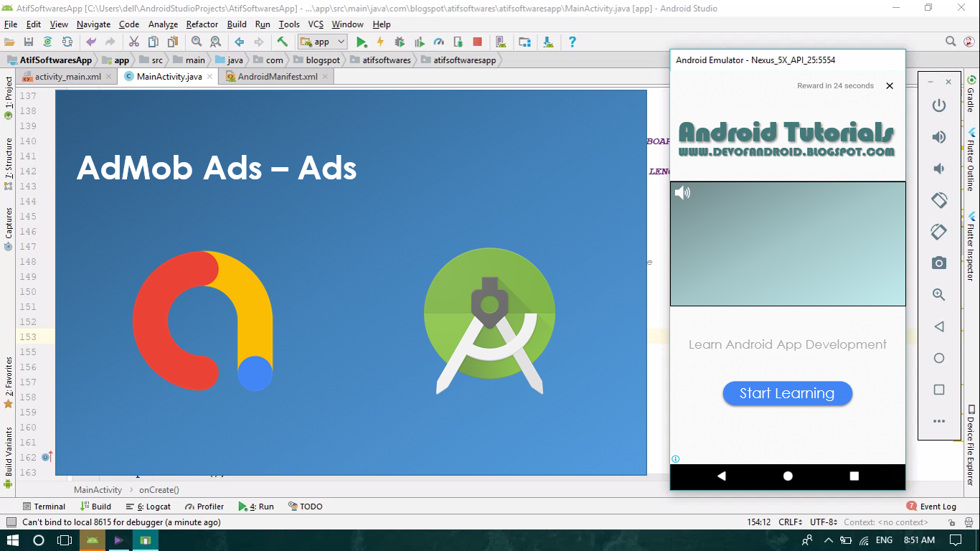Image resolution: width=980 pixels, height=551 pixels.
Task: Click the Open folder toolbar icon
Action: (x=9, y=42)
